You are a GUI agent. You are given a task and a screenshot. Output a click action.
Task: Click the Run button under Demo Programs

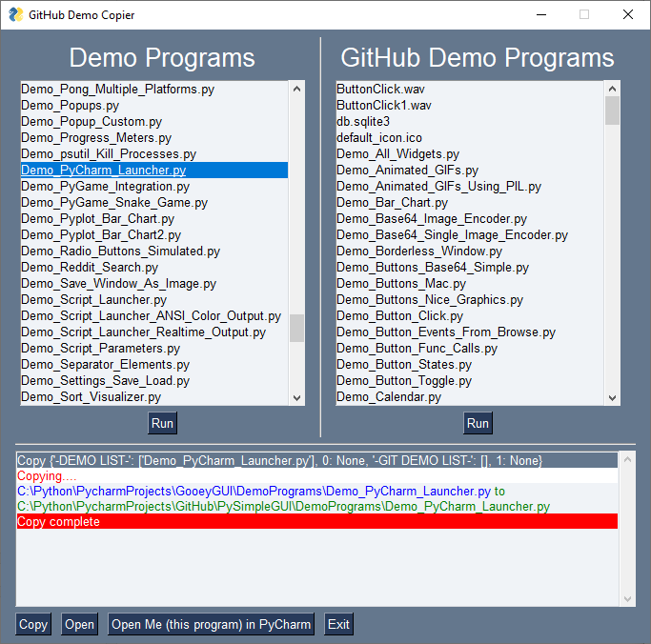[x=162, y=423]
